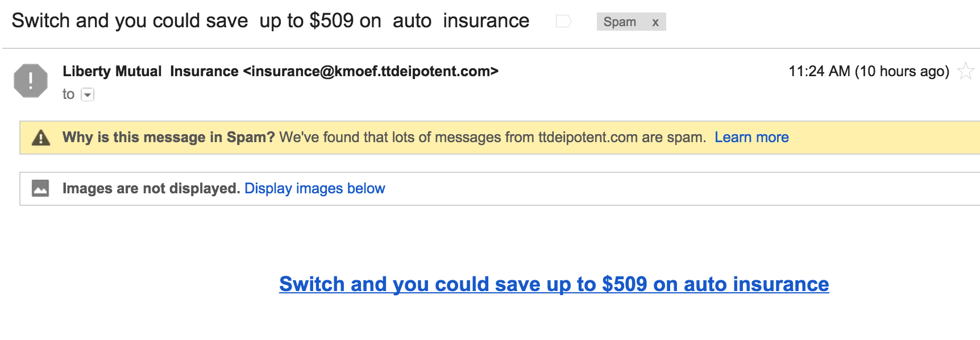
Task: Click the spam exclamation sender avatar
Action: (x=31, y=81)
